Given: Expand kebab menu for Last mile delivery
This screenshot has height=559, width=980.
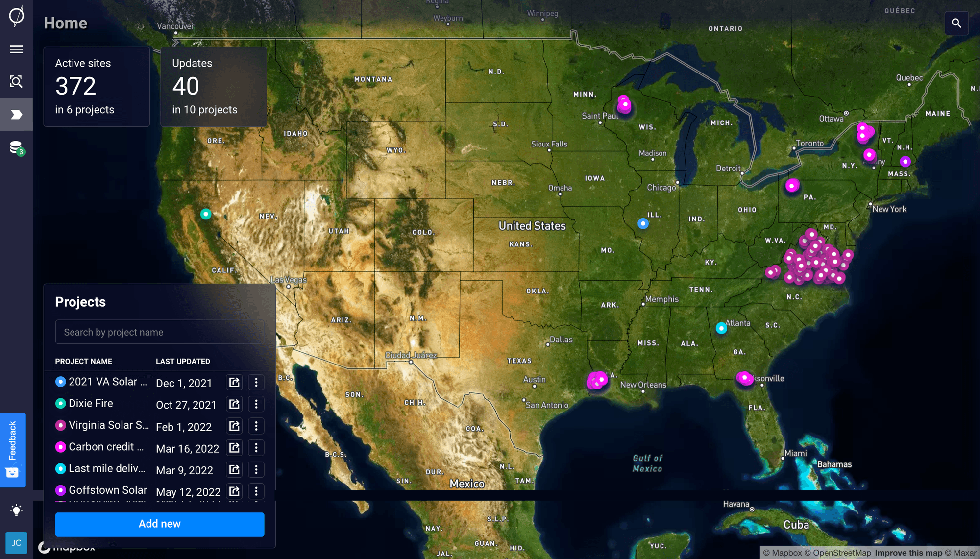Looking at the screenshot, I should [x=256, y=469].
